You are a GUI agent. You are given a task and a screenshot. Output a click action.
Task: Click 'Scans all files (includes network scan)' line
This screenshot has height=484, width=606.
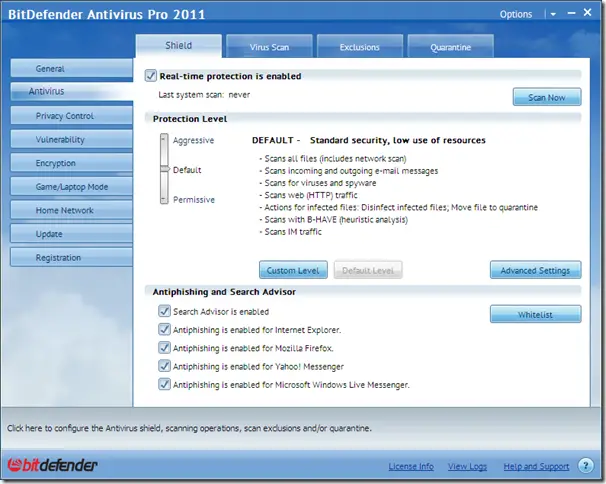(x=333, y=158)
